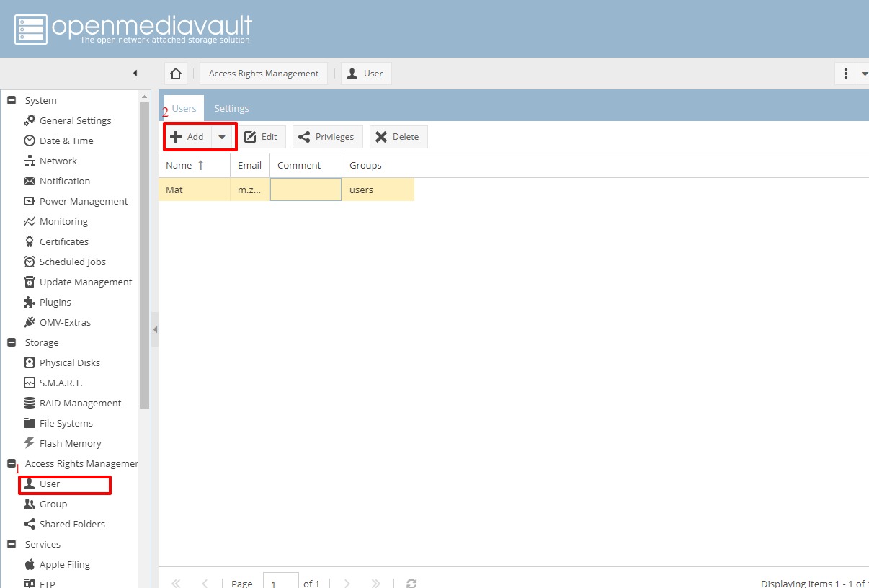Click the Email column header
The height and width of the screenshot is (588, 869).
(x=250, y=165)
